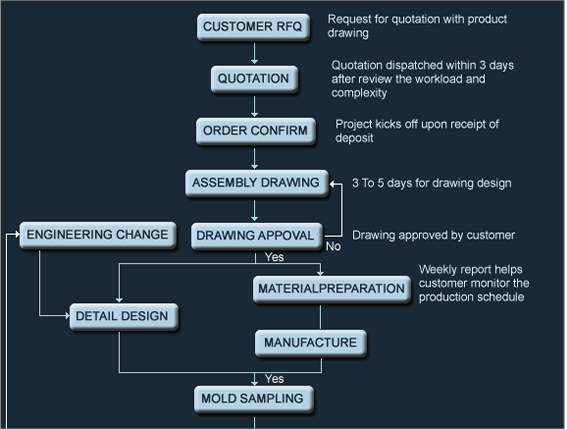Click the ORDER CONFIRM box
This screenshot has width=567, height=430.
(x=255, y=131)
